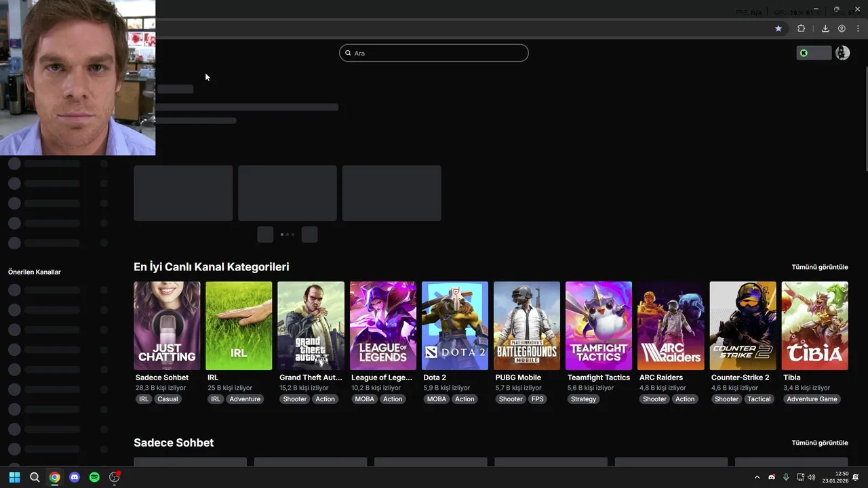
Task: Open the Chrome profile icon
Action: point(842,28)
